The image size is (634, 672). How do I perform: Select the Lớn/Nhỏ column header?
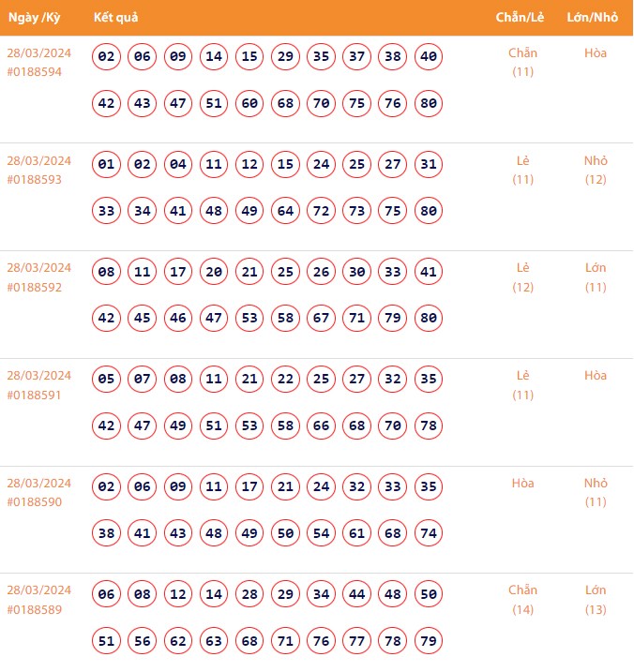click(591, 18)
